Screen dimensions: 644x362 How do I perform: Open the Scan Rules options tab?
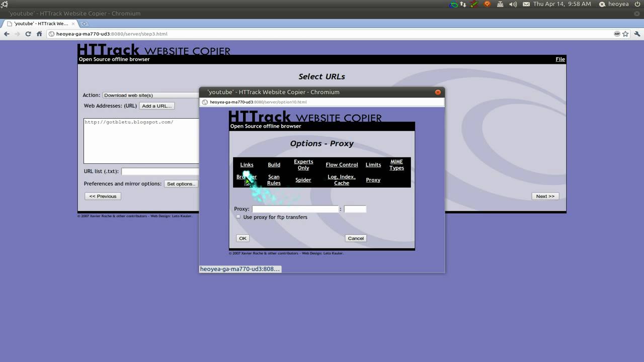pos(274,180)
